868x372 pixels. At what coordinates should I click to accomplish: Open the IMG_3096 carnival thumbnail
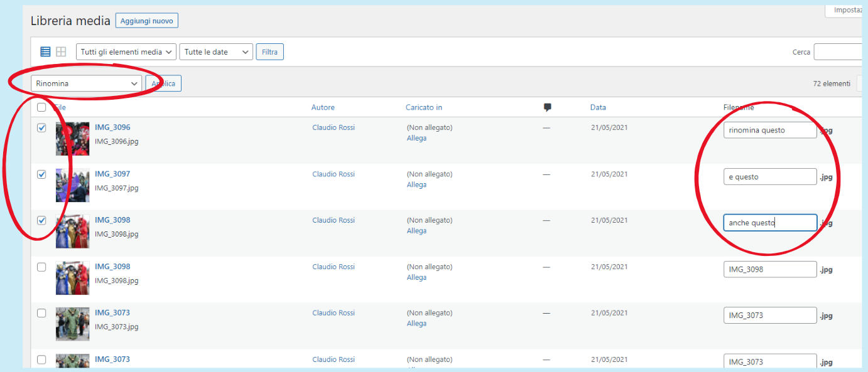point(72,139)
